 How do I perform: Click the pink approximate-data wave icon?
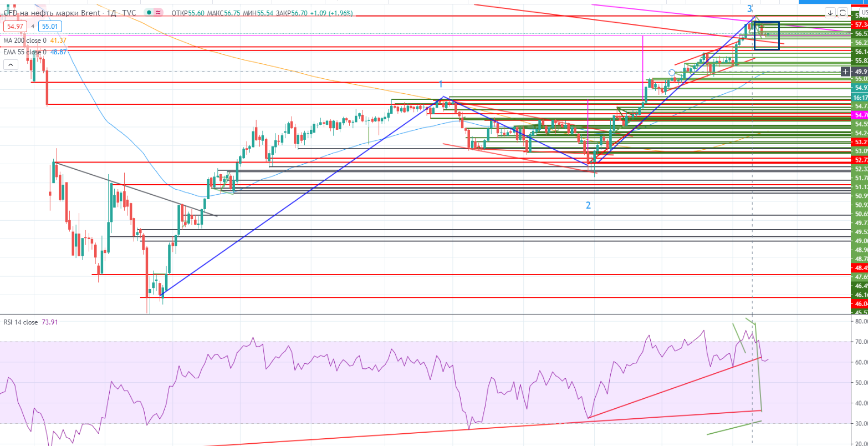tap(159, 12)
